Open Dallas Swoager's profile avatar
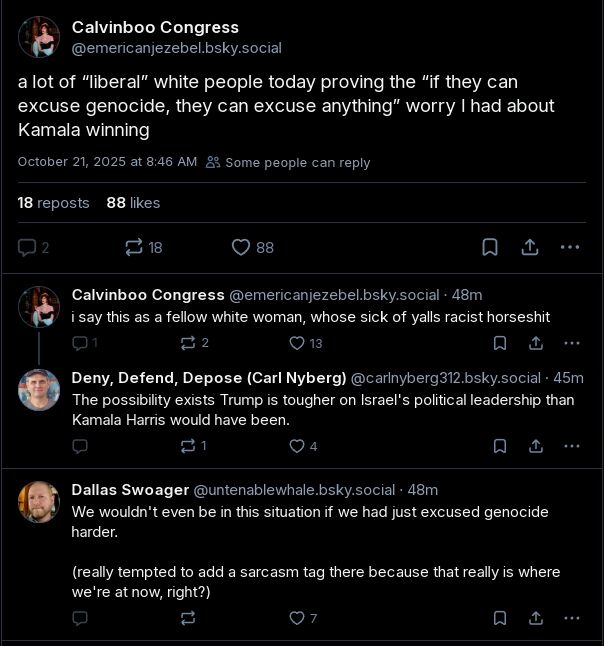604x646 pixels. click(39, 502)
